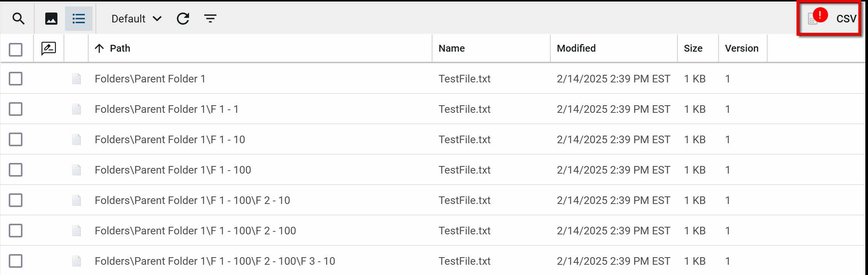Image resolution: width=868 pixels, height=275 pixels.
Task: Tick checkbox for F 2 - 100 row
Action: click(x=16, y=231)
